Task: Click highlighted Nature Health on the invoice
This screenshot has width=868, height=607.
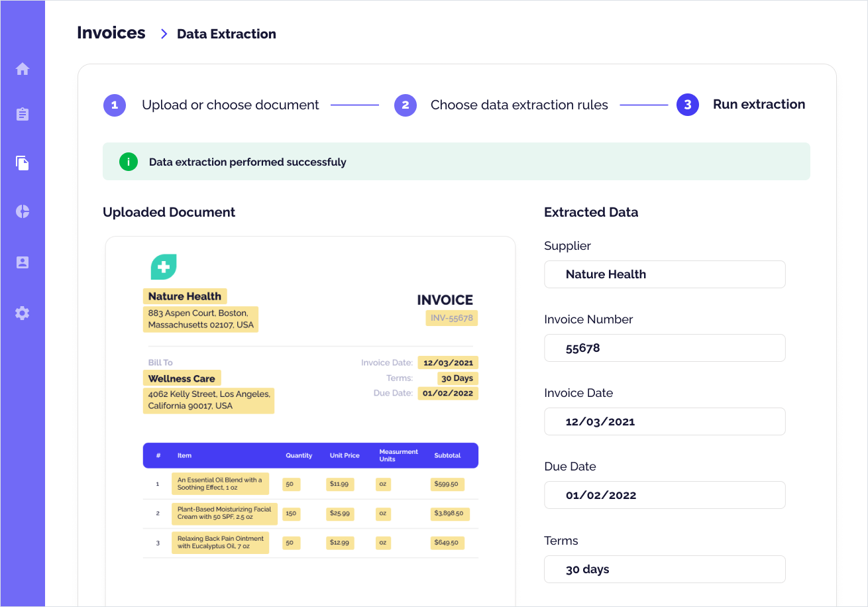Action: 185,296
